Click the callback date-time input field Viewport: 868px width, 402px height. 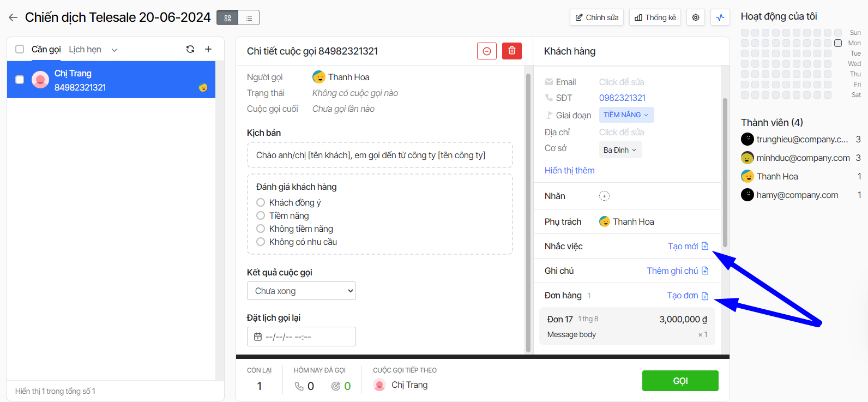301,337
